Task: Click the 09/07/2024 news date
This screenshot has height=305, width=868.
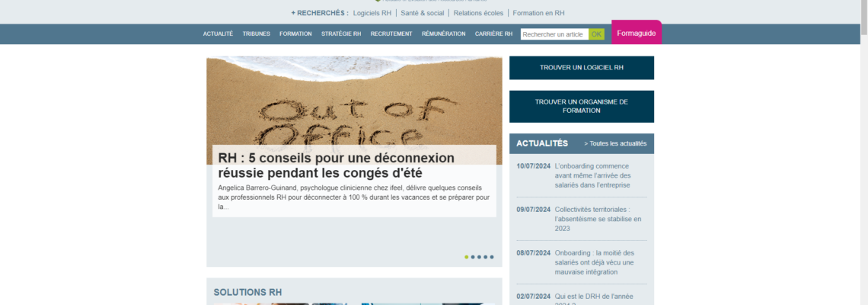Action: (x=534, y=210)
